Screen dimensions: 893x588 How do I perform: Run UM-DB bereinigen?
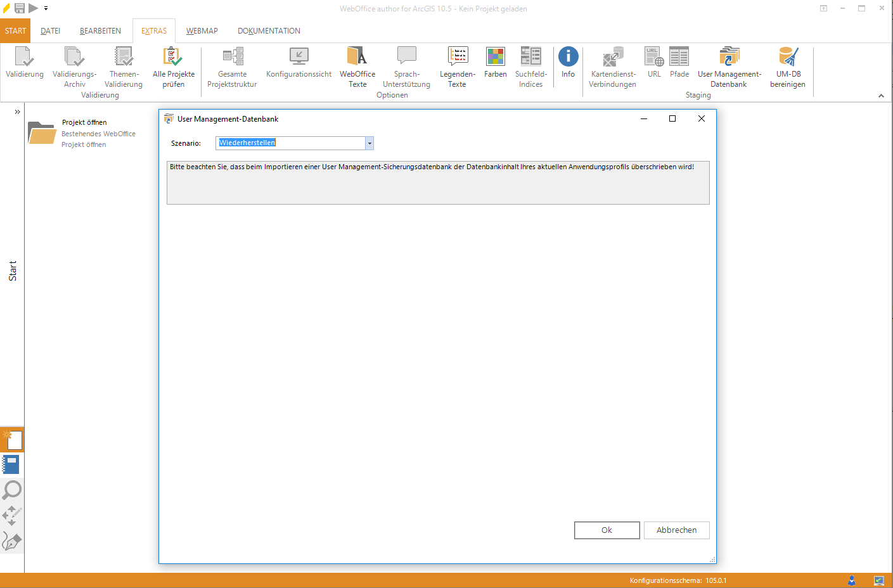tap(788, 66)
